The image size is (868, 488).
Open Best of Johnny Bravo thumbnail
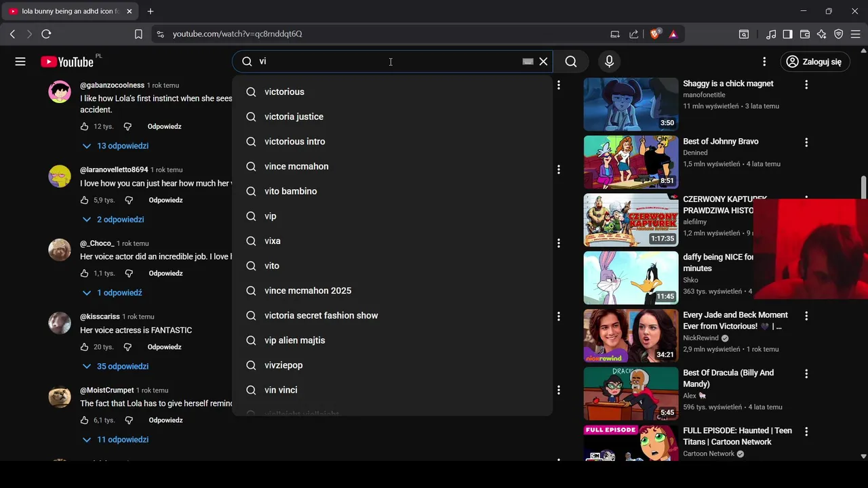pos(631,162)
